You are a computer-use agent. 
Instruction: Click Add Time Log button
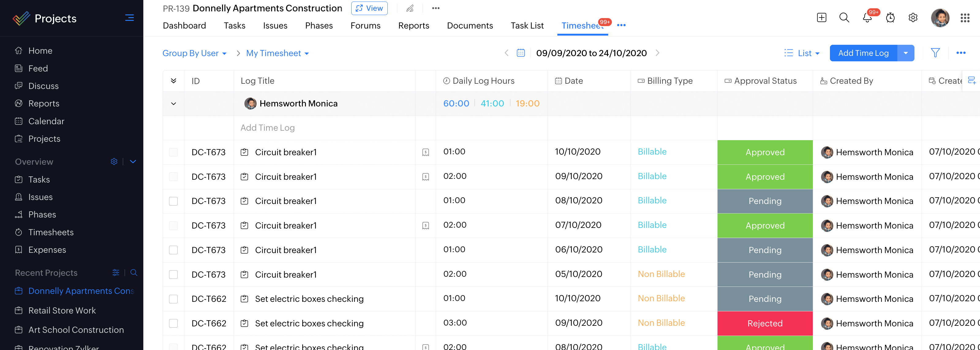click(x=863, y=53)
